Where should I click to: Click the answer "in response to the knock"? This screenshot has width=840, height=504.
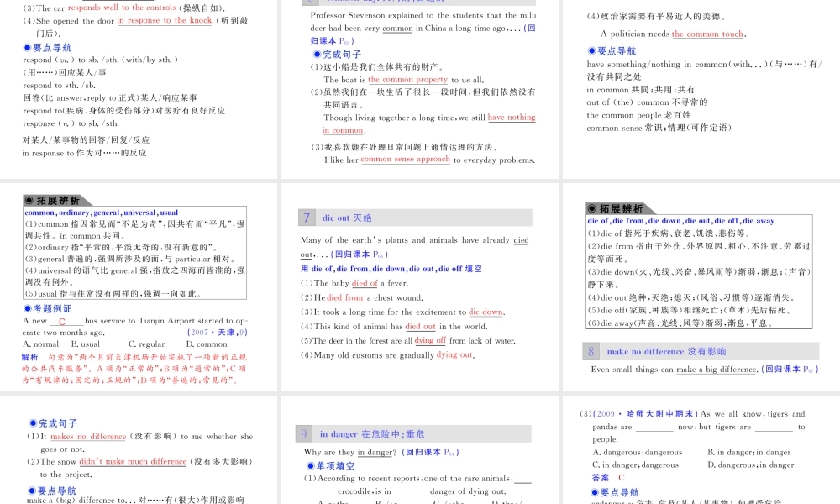165,20
